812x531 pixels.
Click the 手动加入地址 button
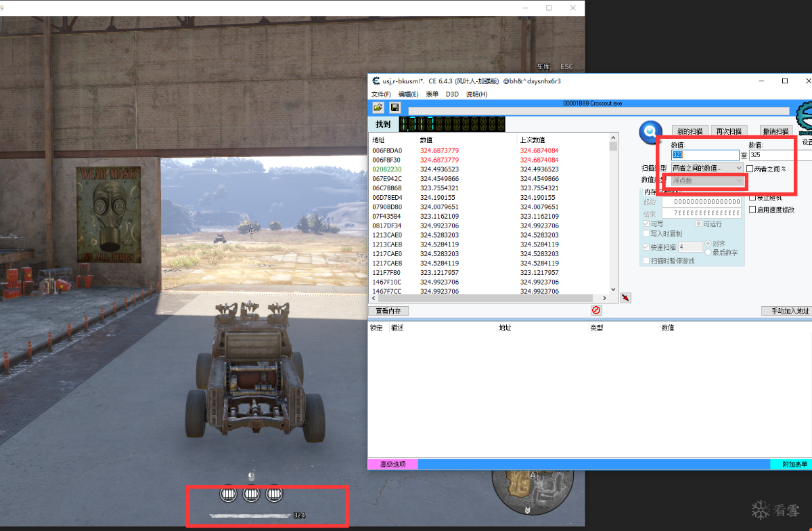(786, 311)
